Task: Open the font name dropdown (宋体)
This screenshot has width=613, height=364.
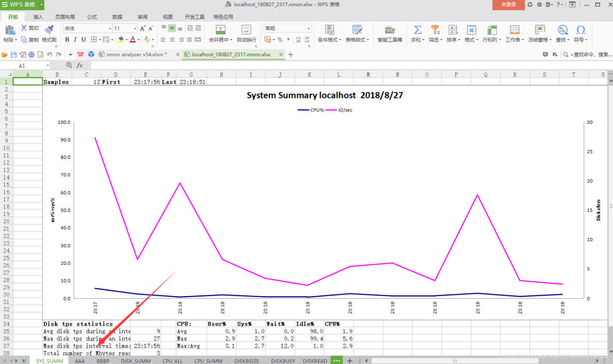Action: tap(110, 28)
